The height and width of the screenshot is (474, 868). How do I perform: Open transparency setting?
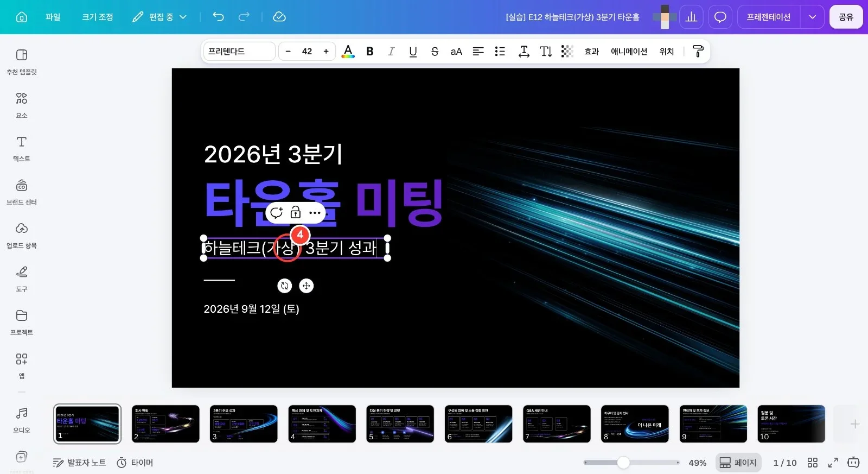[567, 52]
